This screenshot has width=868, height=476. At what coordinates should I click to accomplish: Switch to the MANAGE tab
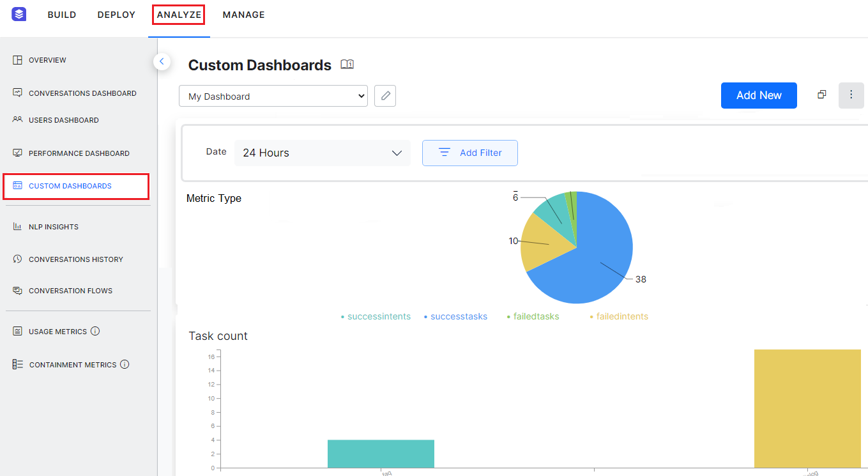[x=243, y=14]
